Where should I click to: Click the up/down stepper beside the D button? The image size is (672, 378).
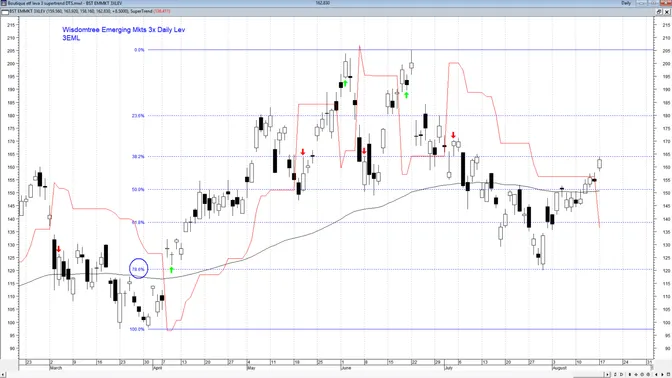[x=615, y=375]
